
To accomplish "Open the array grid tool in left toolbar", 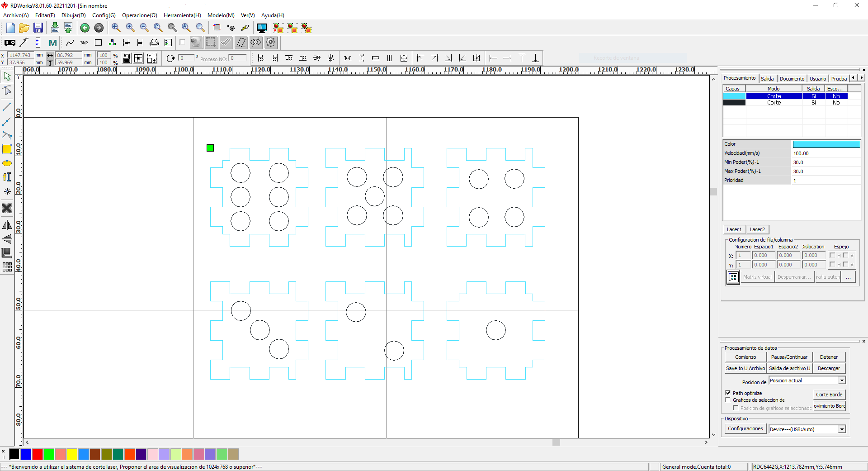I will coord(7,267).
